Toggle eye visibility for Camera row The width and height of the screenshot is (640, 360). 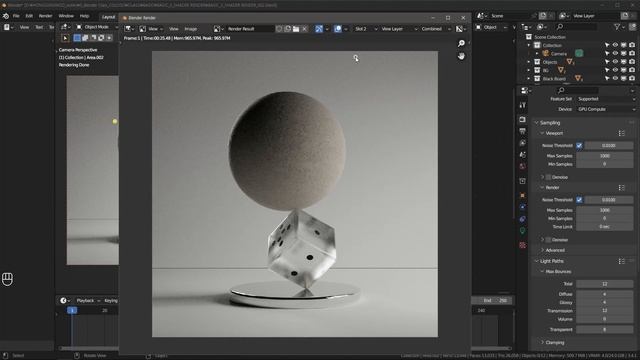pyautogui.click(x=615, y=53)
